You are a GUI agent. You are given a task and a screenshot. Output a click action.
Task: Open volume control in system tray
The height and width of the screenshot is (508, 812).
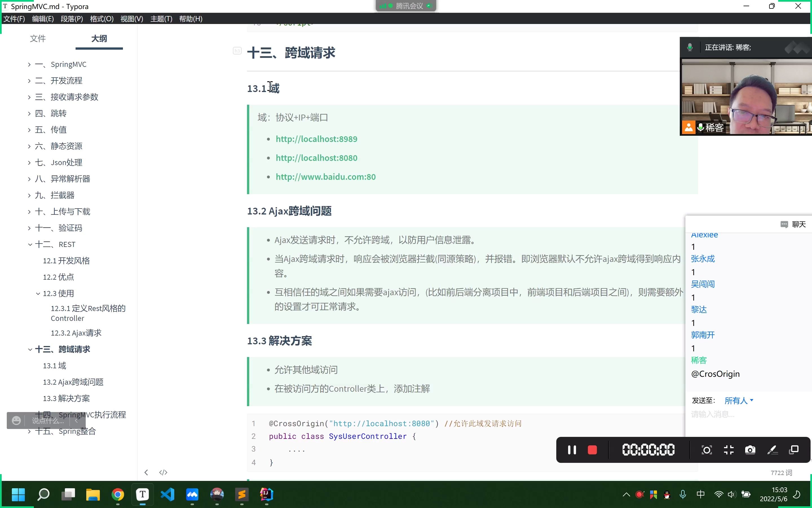pos(732,494)
